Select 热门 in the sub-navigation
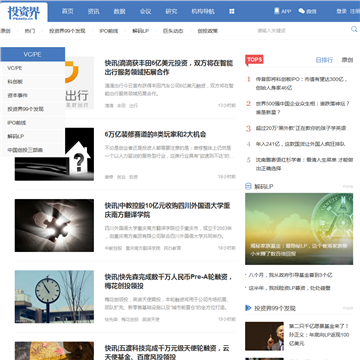The width and height of the screenshot is (360, 360). point(30,31)
